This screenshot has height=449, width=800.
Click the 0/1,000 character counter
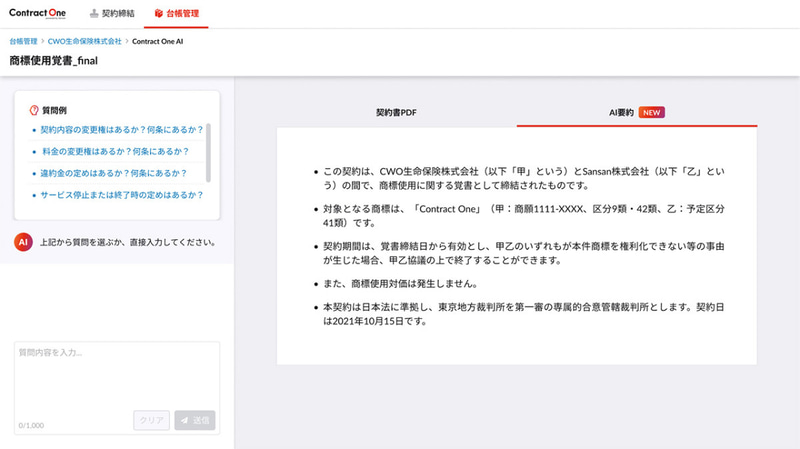point(31,425)
